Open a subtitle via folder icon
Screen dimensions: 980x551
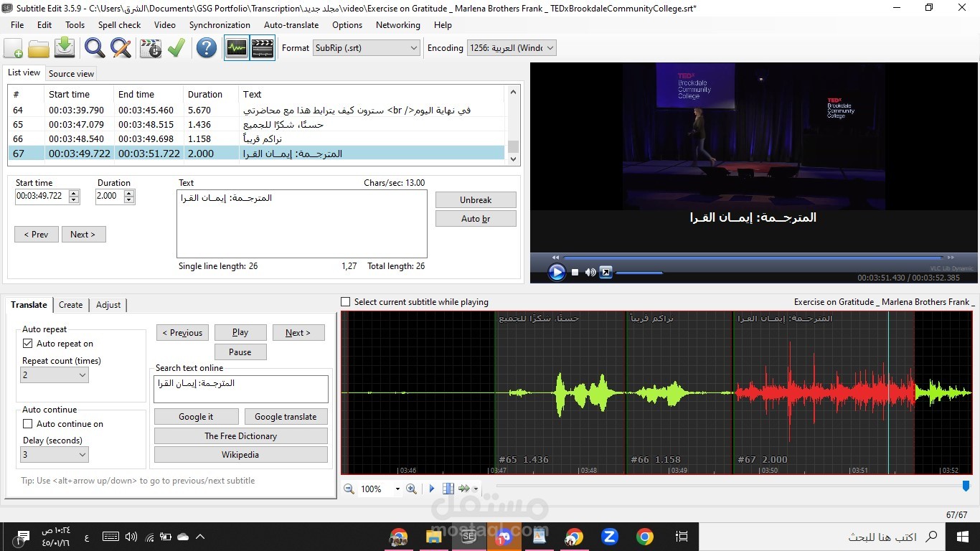pyautogui.click(x=39, y=48)
